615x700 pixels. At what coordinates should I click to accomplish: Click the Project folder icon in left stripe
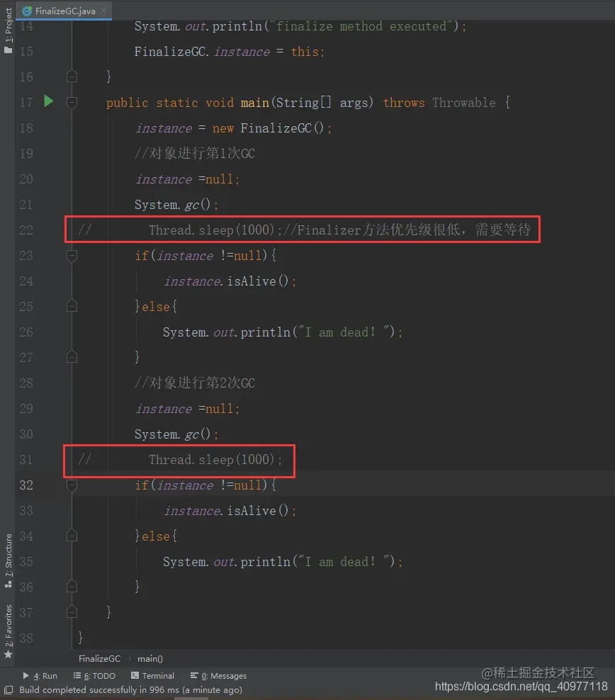tap(8, 50)
